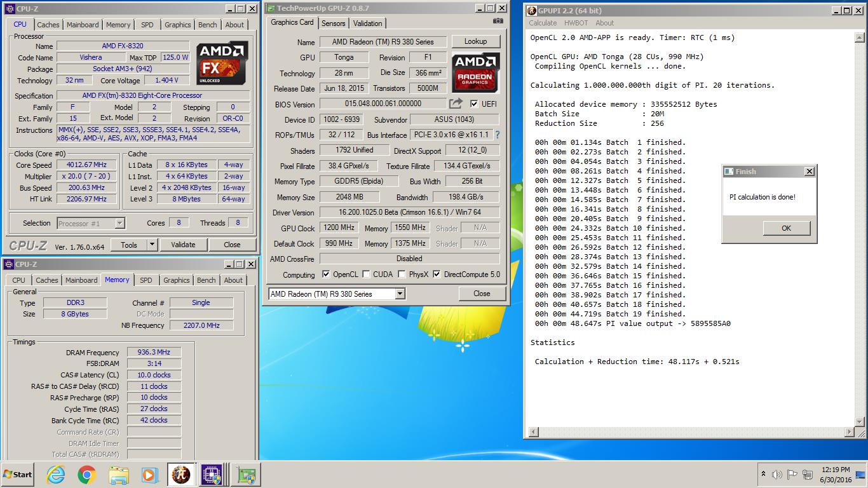
Task: Show hidden tray icons arrow
Action: (763, 474)
